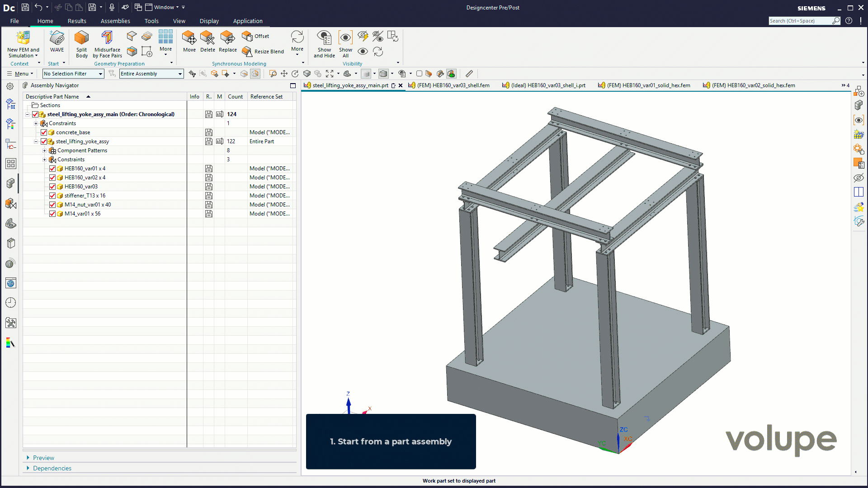Open Midsurface by Face Pairs tool
This screenshot has width=868, height=488.
(x=107, y=38)
